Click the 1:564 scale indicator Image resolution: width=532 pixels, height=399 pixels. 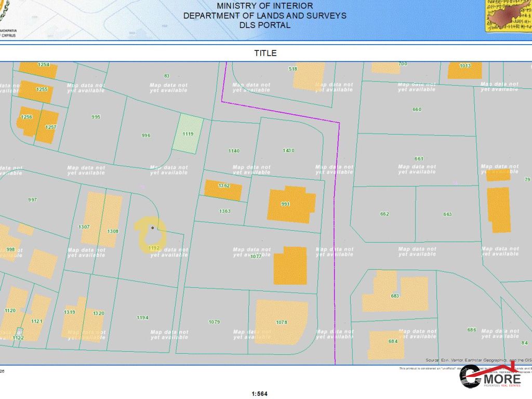(x=259, y=394)
